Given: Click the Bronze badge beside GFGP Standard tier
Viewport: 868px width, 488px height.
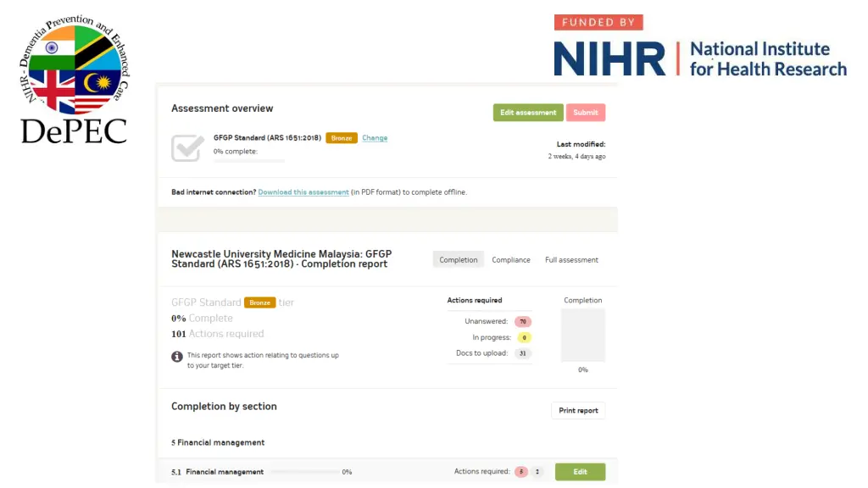Looking at the screenshot, I should (x=259, y=302).
